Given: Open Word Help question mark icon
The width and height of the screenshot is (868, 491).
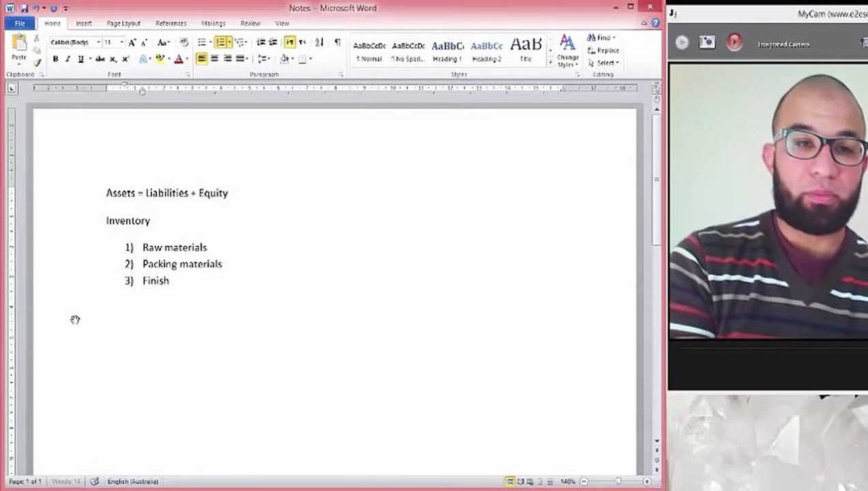Looking at the screenshot, I should click(x=655, y=23).
